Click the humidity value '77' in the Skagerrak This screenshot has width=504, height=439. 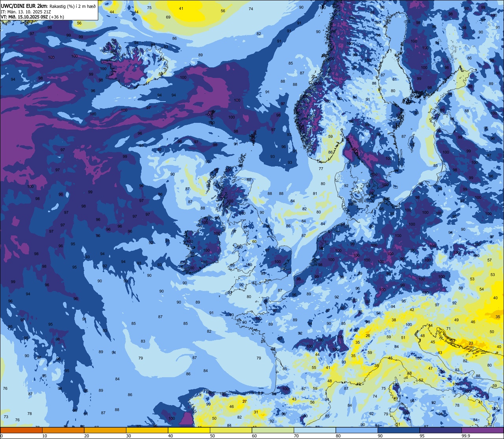pyautogui.click(x=321, y=169)
